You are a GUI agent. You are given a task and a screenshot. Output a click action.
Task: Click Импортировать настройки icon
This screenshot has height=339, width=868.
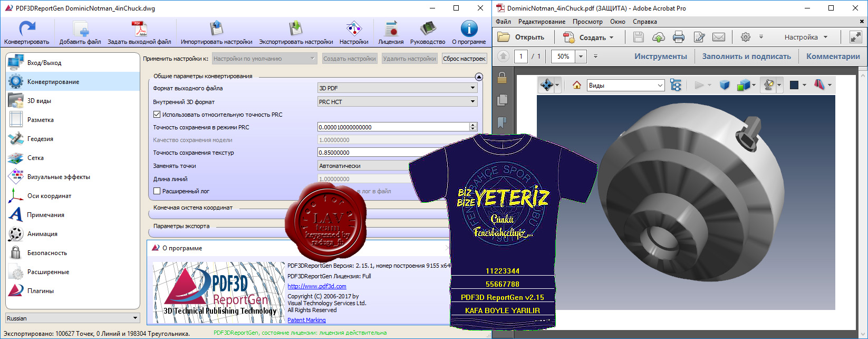click(x=216, y=29)
